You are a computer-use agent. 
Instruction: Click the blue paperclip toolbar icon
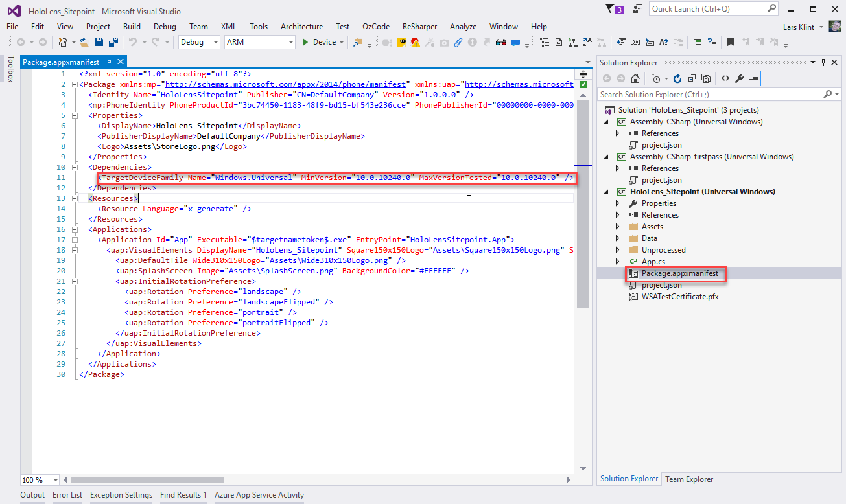click(458, 42)
